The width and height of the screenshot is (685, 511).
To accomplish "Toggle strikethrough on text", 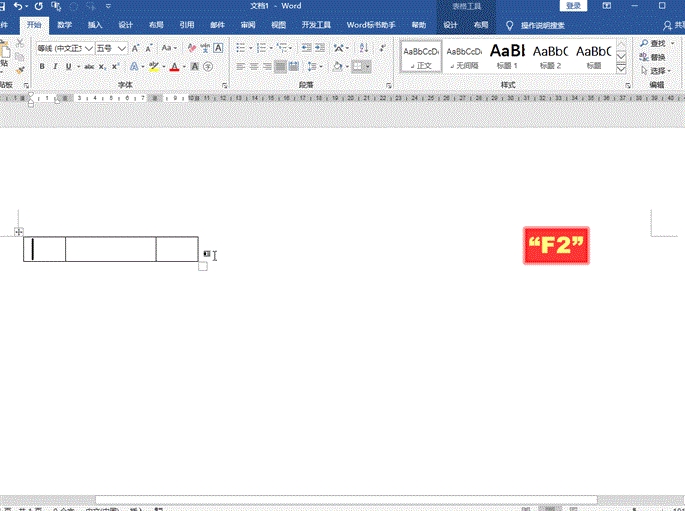I will pyautogui.click(x=89, y=67).
